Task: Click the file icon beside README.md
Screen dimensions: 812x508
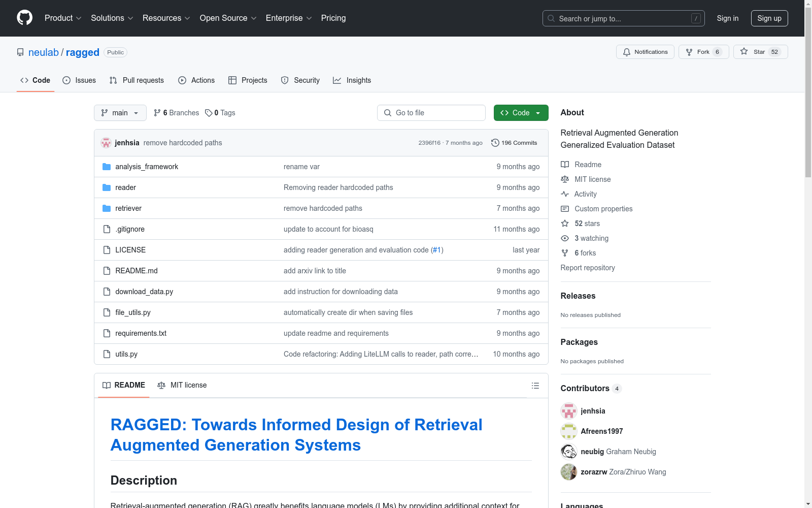Action: click(x=107, y=271)
